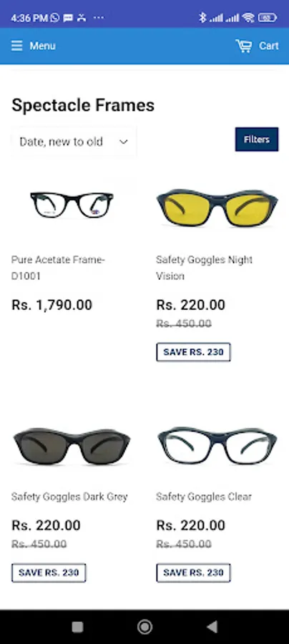Image resolution: width=289 pixels, height=644 pixels.
Task: Expand the sort dropdown chevron arrow
Action: (x=124, y=142)
